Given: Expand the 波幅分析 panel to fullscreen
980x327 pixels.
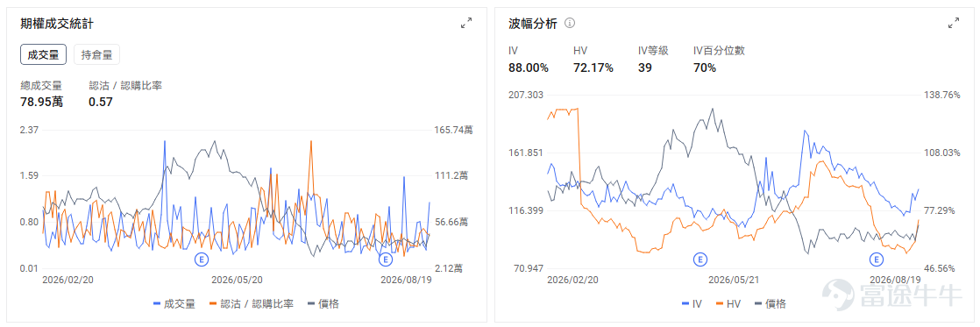Looking at the screenshot, I should 954,23.
